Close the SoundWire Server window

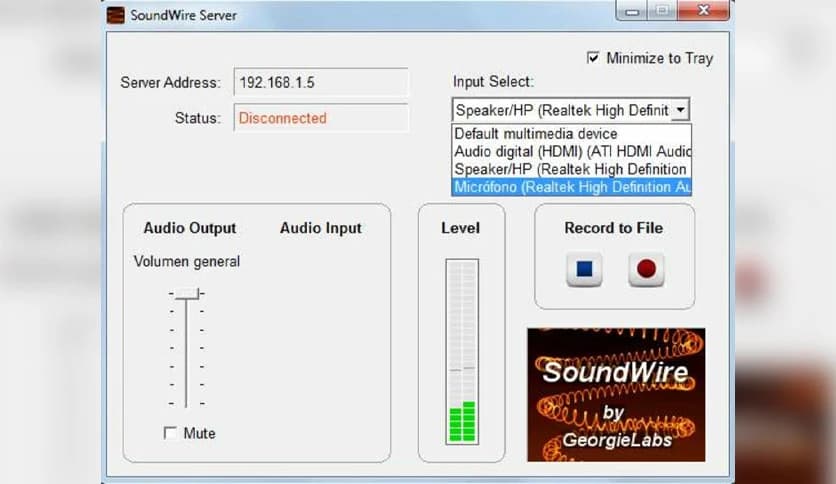coord(703,11)
